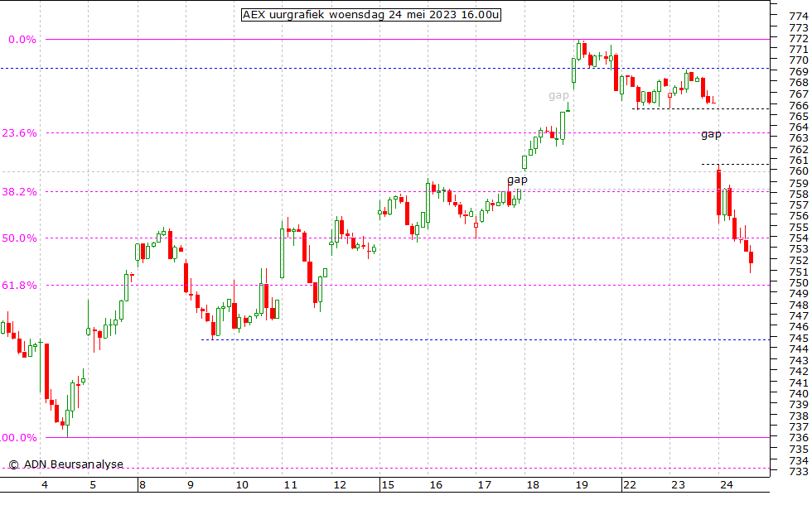Click date label '4' on the time axis
Screen dimensions: 812x505
tap(45, 485)
